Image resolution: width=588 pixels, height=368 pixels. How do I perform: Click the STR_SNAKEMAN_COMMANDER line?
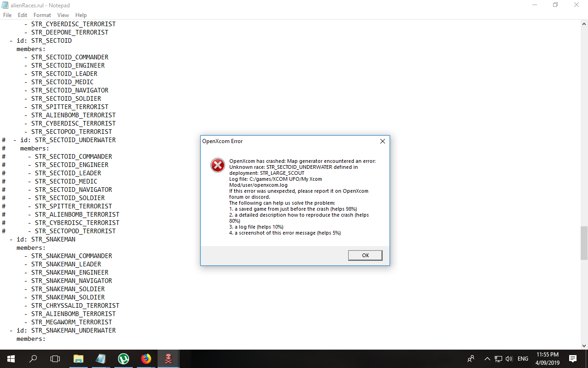pos(68,256)
